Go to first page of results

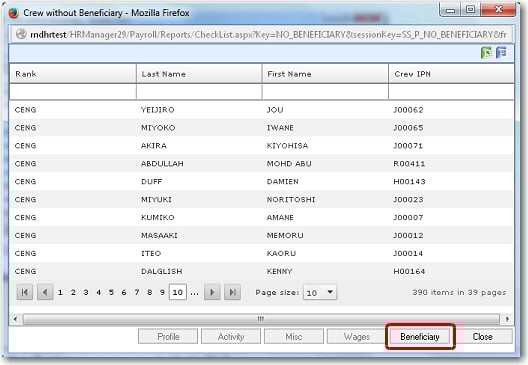tap(25, 292)
